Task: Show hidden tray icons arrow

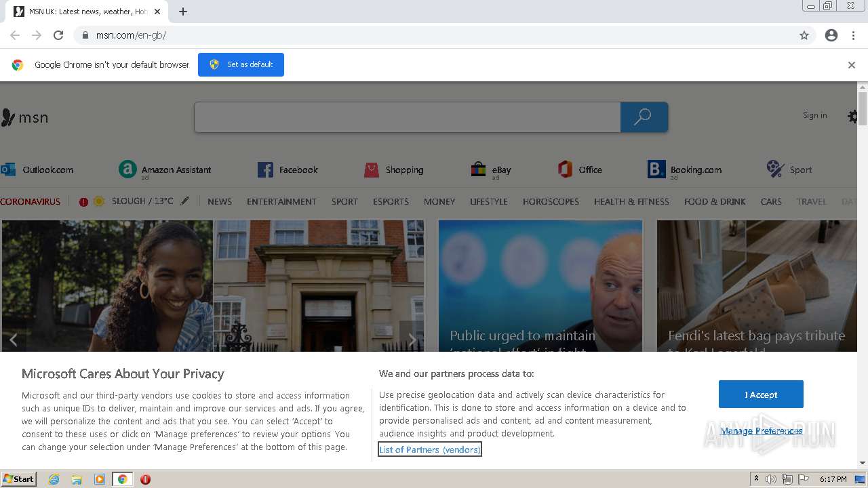Action: pos(756,479)
